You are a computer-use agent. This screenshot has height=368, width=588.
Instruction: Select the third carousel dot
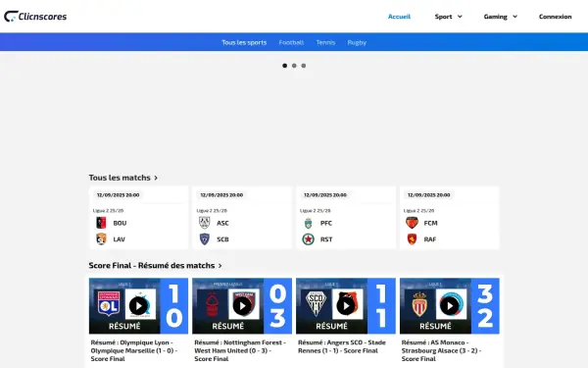[x=304, y=66]
